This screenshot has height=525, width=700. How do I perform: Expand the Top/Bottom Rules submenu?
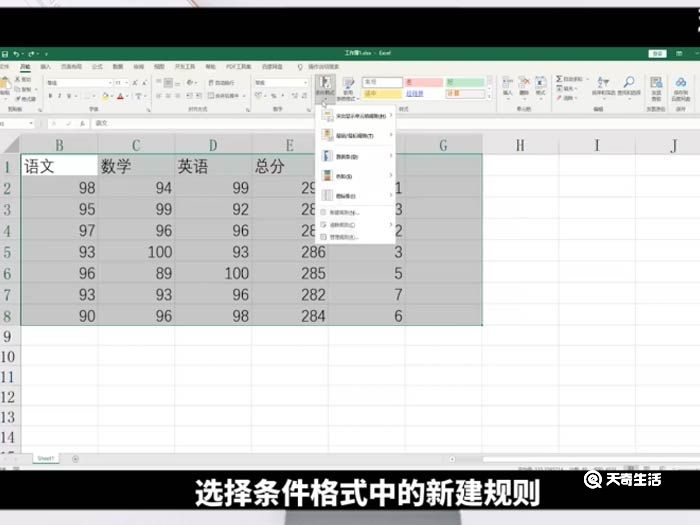point(356,135)
